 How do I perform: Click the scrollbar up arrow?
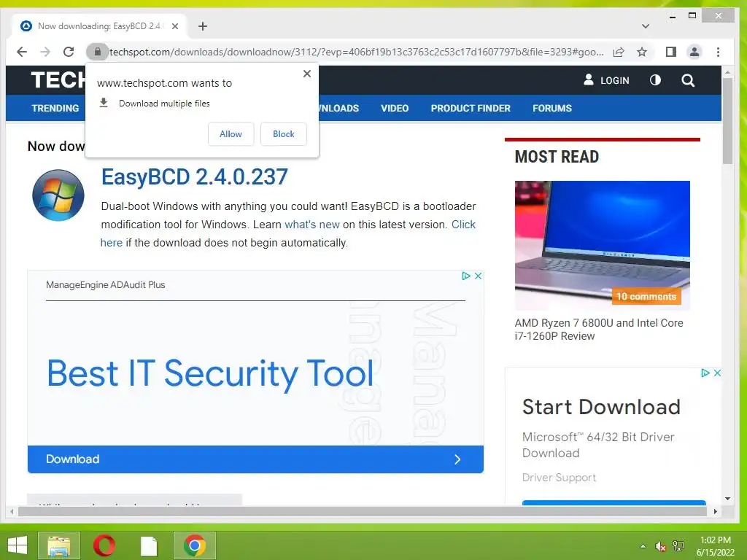[x=727, y=72]
